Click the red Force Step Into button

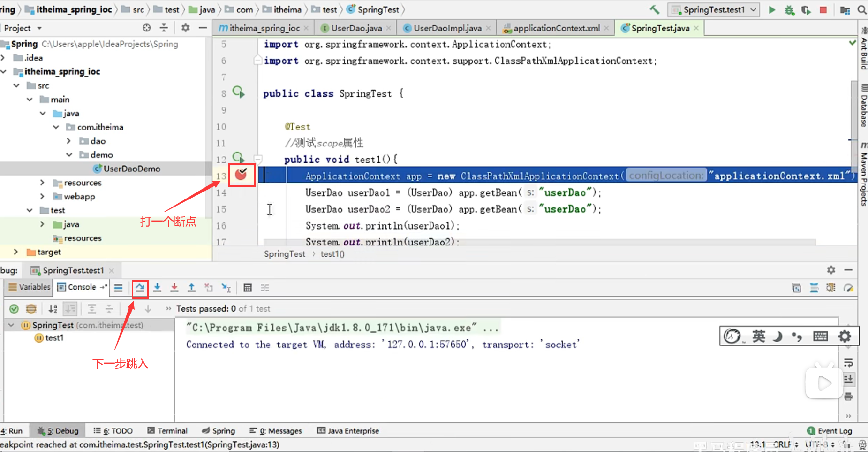click(174, 288)
